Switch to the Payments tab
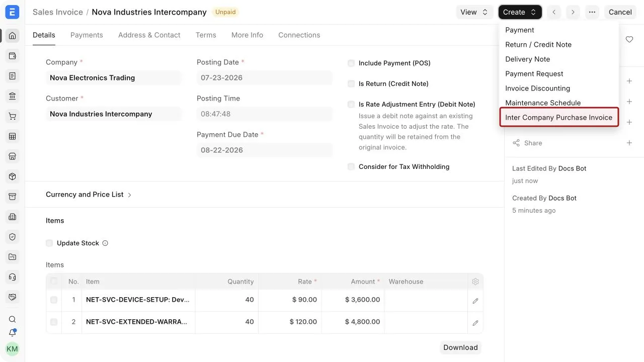 pyautogui.click(x=87, y=35)
